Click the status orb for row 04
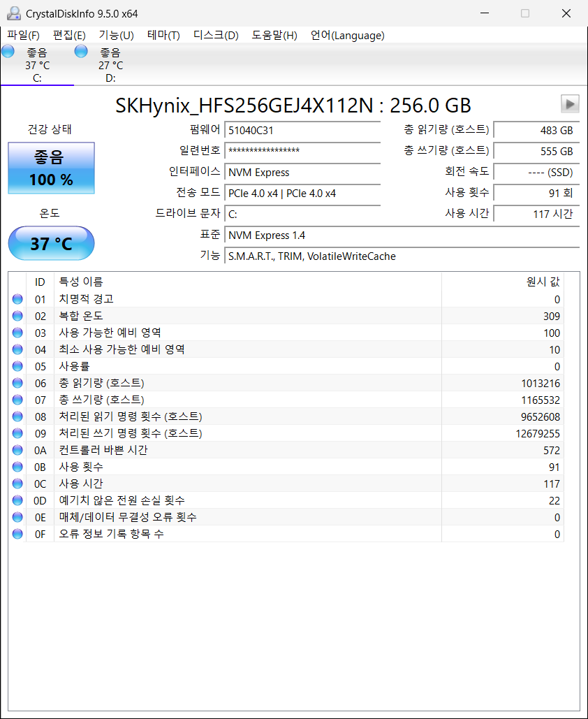588x719 pixels. click(x=17, y=349)
